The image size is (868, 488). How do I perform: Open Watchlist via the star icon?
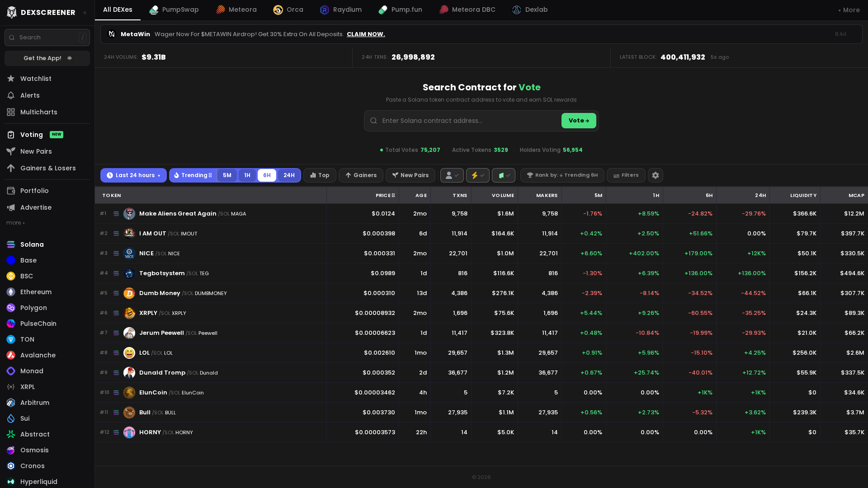11,79
